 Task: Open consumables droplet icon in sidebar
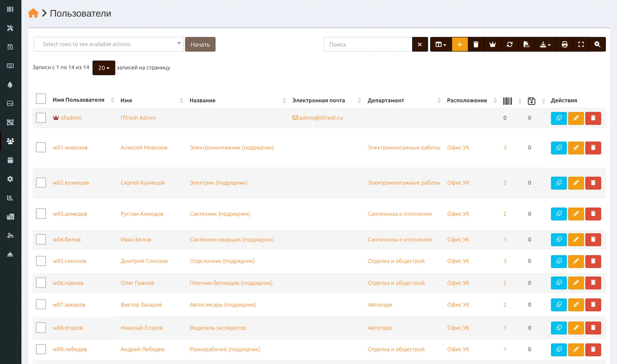(10, 84)
